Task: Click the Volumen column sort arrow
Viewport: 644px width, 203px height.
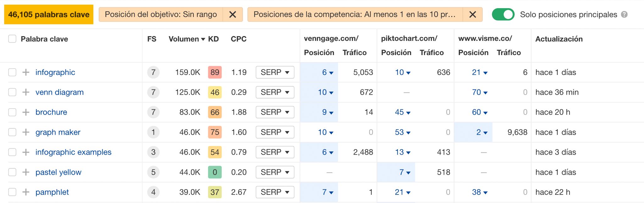Action: [203, 39]
